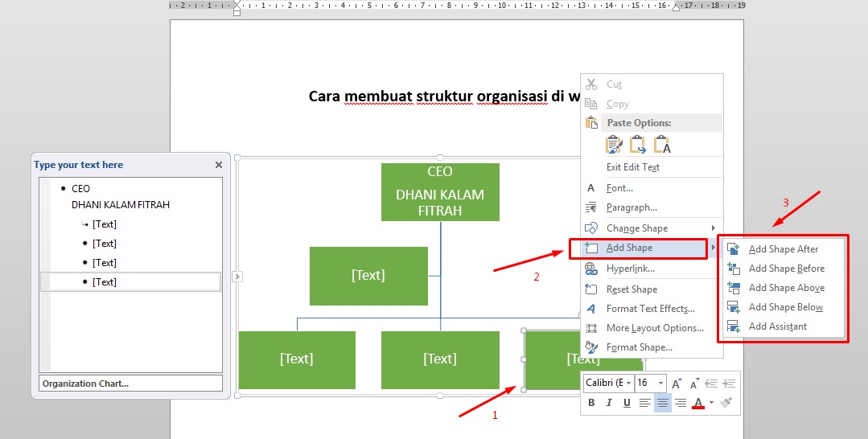Select the Merge Formatting paste icon
Image resolution: width=868 pixels, height=439 pixels.
point(639,145)
